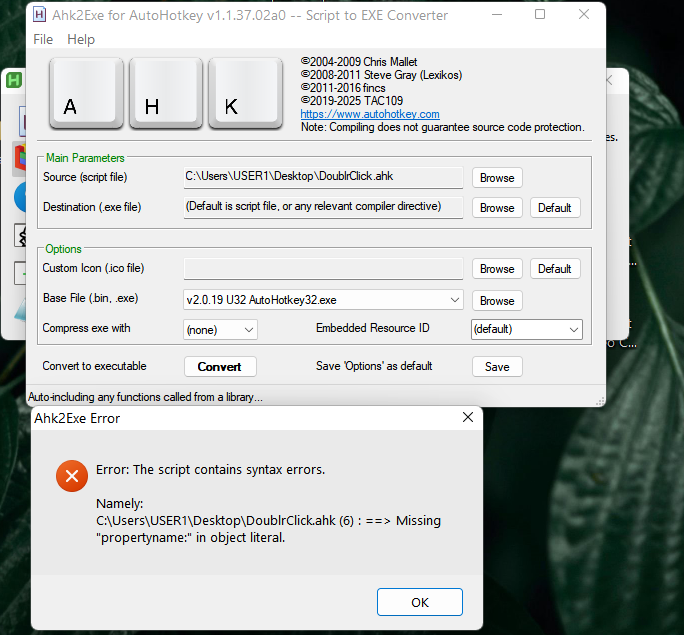This screenshot has height=635, width=684.
Task: Click 'Auto-including any functions' status bar text
Action: pyautogui.click(x=145, y=397)
